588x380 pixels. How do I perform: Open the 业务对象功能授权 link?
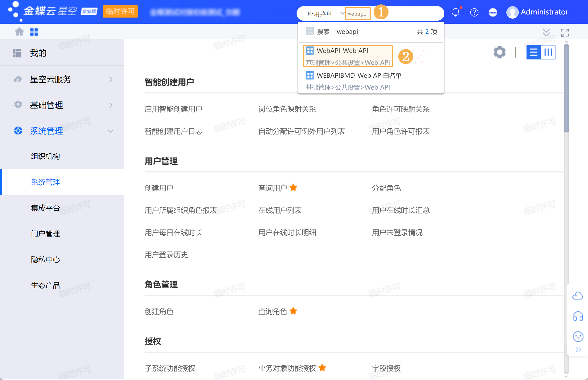point(287,368)
